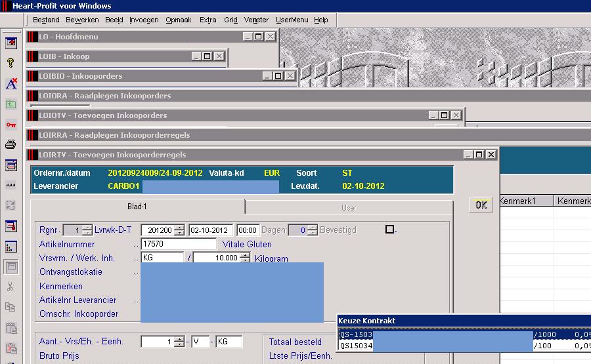This screenshot has width=591, height=364.
Task: Click the Kenmerk1 column header
Action: [527, 201]
